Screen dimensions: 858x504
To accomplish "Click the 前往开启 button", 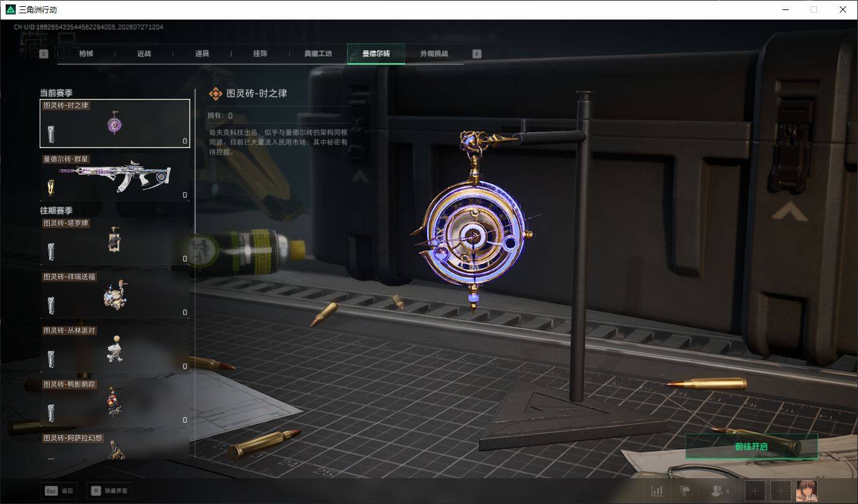I will tap(752, 447).
